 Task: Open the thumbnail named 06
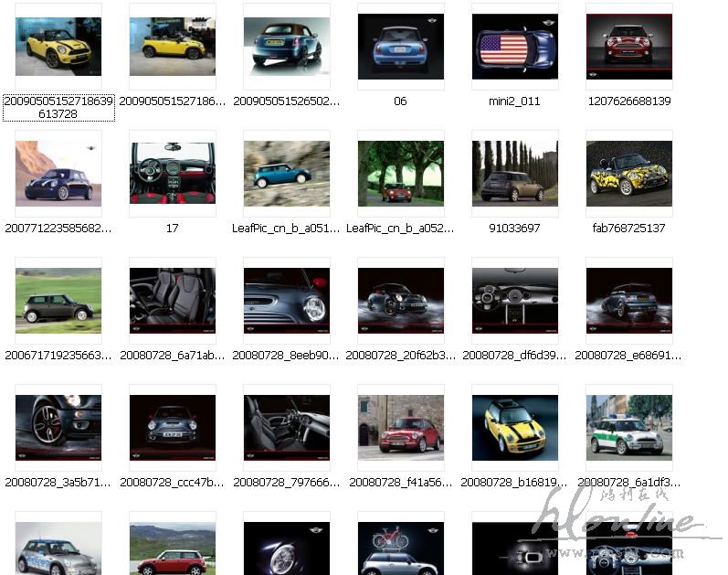point(400,47)
